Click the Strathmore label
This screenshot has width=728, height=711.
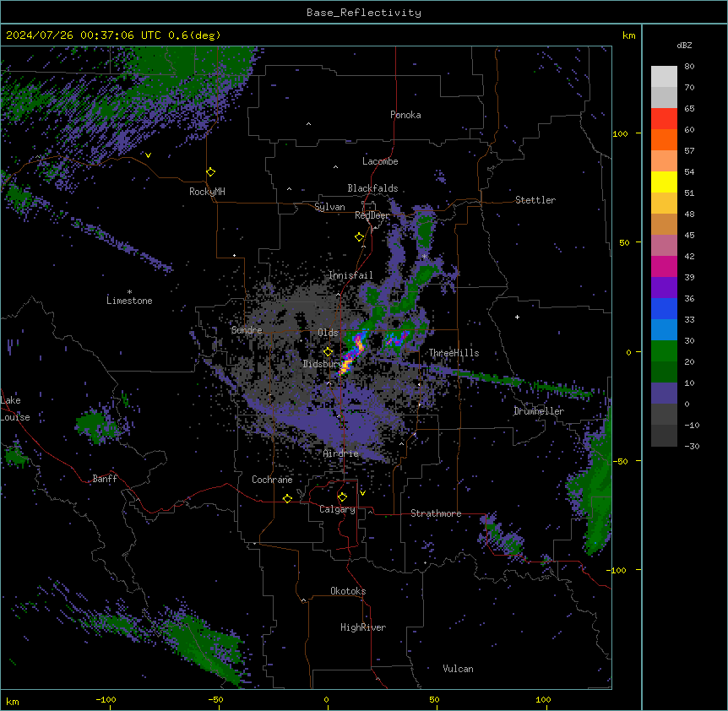pyautogui.click(x=436, y=513)
